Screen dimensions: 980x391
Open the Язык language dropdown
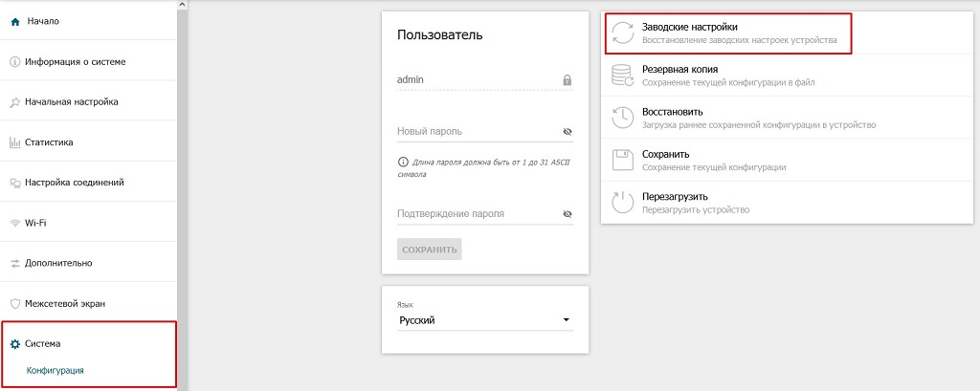pos(484,319)
